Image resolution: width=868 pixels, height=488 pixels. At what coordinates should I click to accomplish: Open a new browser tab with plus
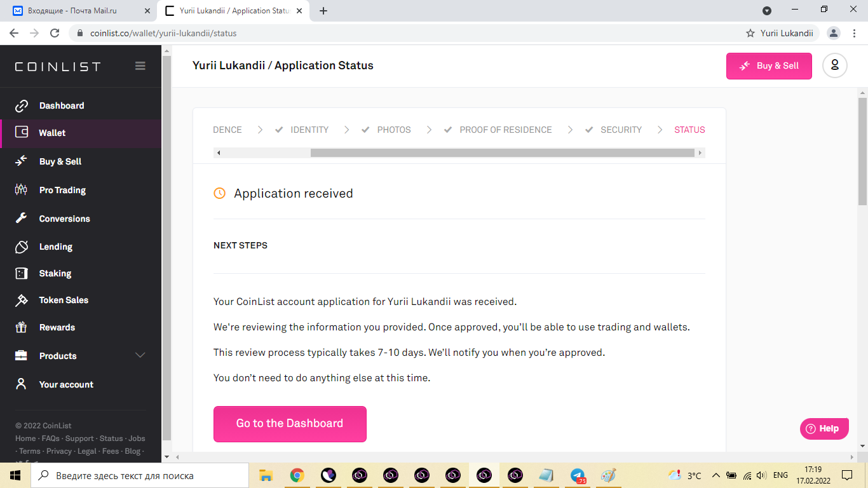click(323, 11)
